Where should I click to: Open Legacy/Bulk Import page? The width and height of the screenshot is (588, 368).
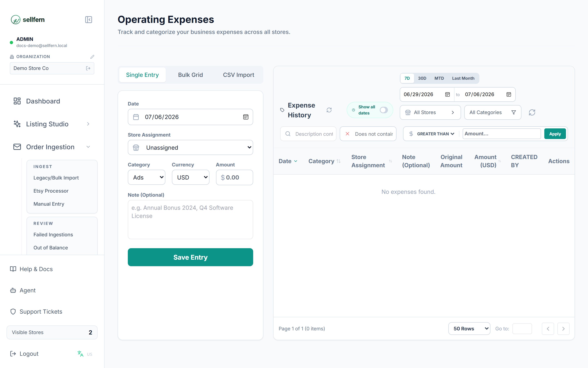point(56,178)
